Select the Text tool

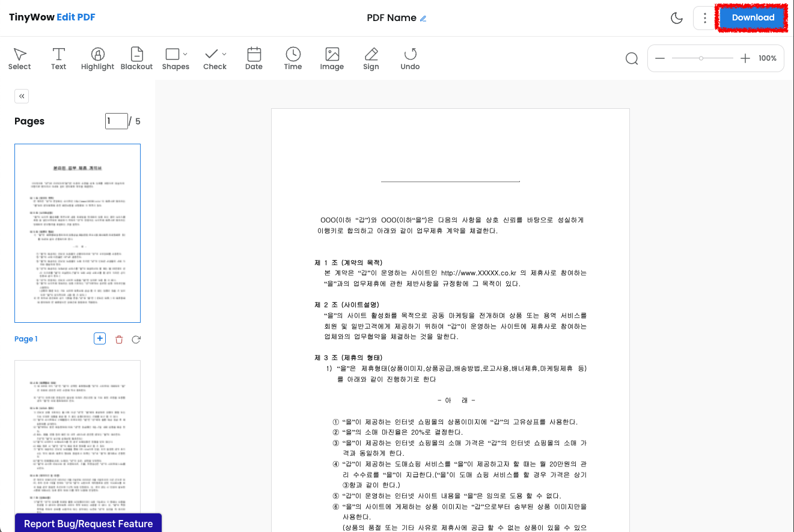point(58,58)
